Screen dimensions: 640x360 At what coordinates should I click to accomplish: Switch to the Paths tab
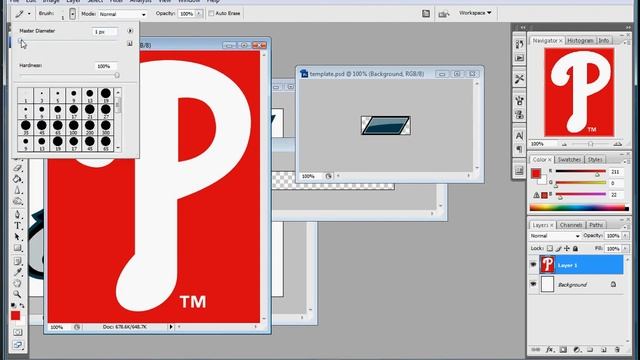coord(596,225)
